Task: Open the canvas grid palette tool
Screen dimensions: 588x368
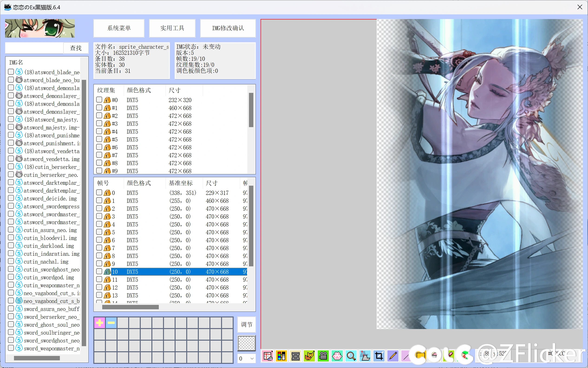Action: pyautogui.click(x=268, y=356)
